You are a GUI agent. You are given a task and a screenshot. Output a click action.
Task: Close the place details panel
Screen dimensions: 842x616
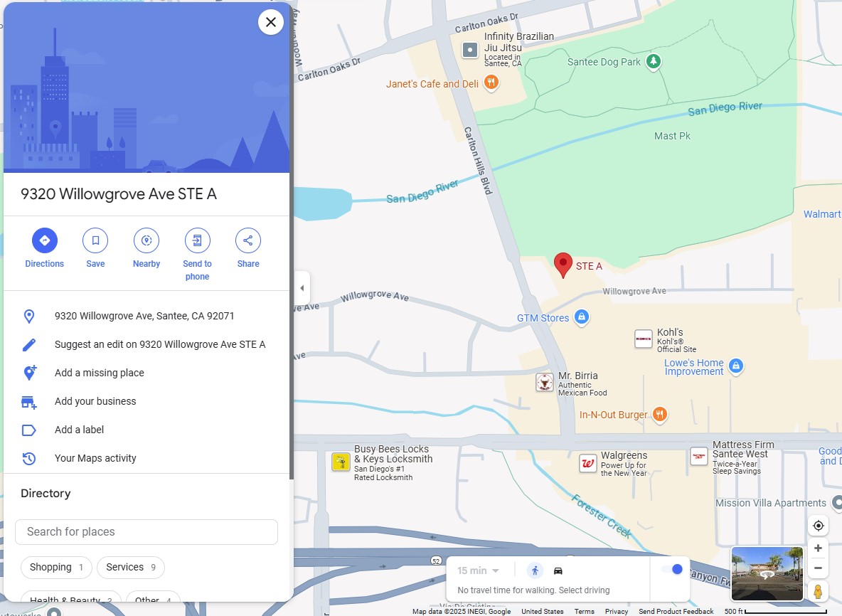271,22
